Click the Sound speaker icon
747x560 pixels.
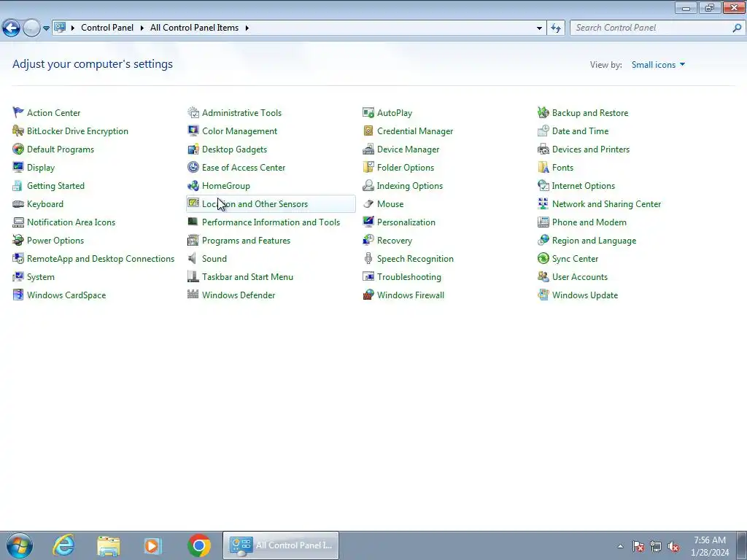coord(193,259)
